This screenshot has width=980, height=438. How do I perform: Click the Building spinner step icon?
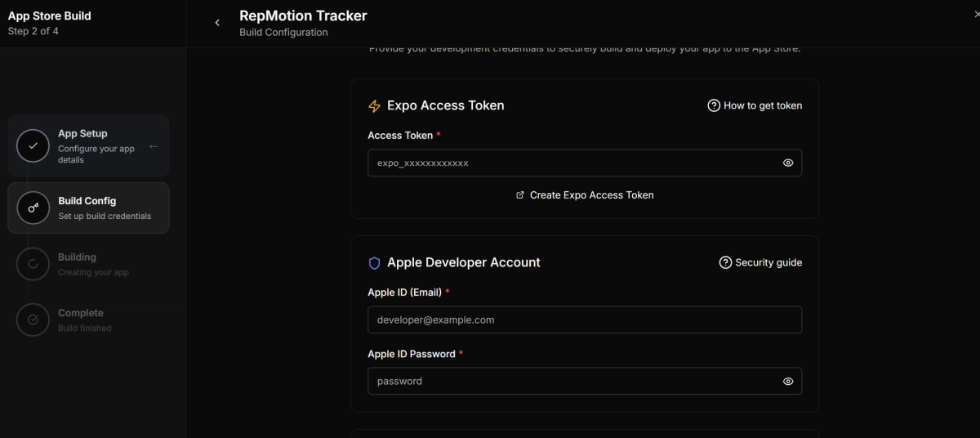pyautogui.click(x=33, y=264)
